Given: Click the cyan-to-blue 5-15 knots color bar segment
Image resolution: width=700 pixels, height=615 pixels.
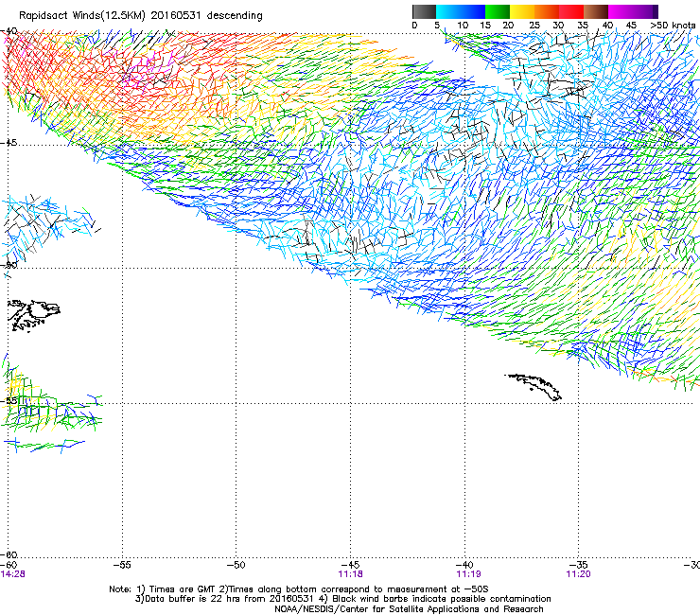Looking at the screenshot, I should click(461, 11).
